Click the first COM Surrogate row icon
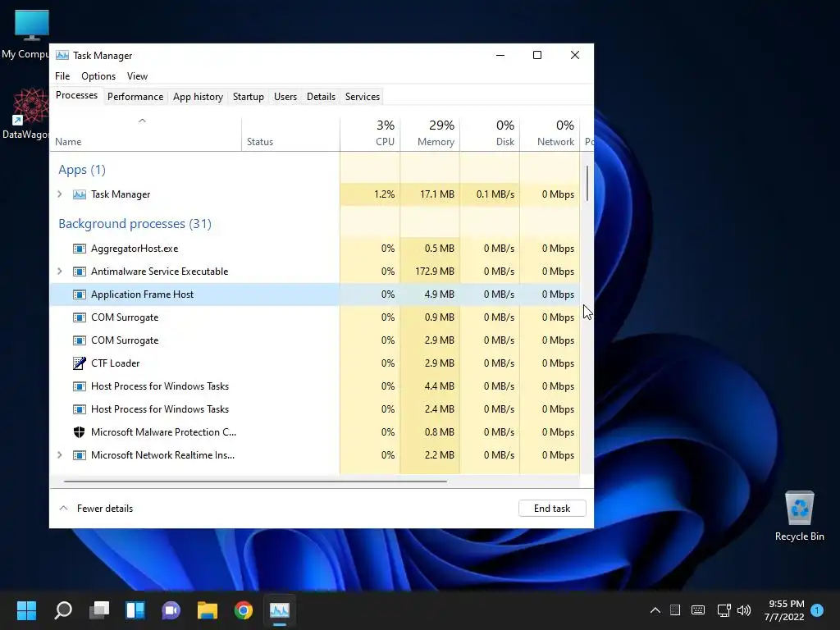 [x=80, y=317]
